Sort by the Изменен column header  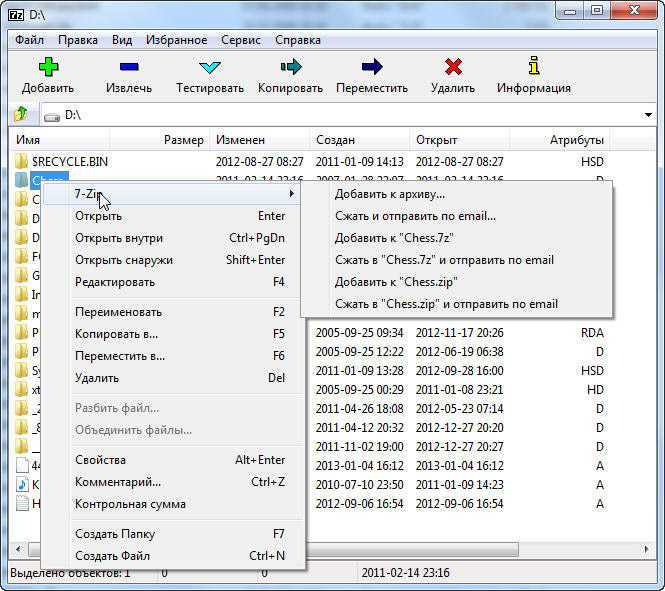click(260, 140)
